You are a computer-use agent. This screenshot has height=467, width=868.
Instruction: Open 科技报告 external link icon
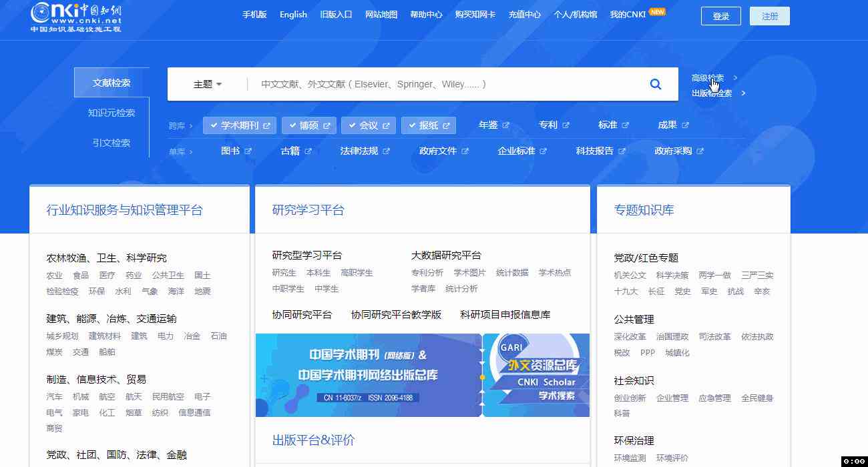pos(622,151)
